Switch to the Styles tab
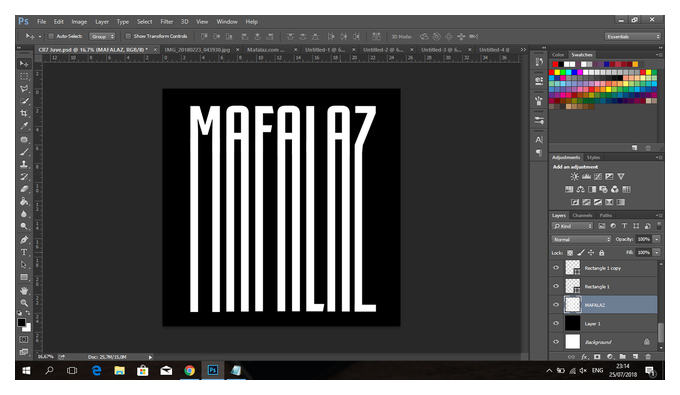 coord(593,157)
